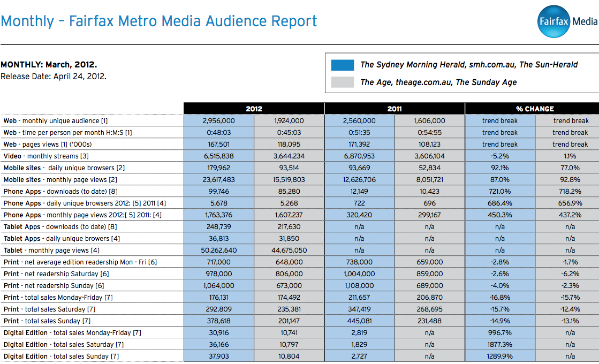The height and width of the screenshot is (364, 599).
Task: Click cell value 248,739
Action: 219,227
